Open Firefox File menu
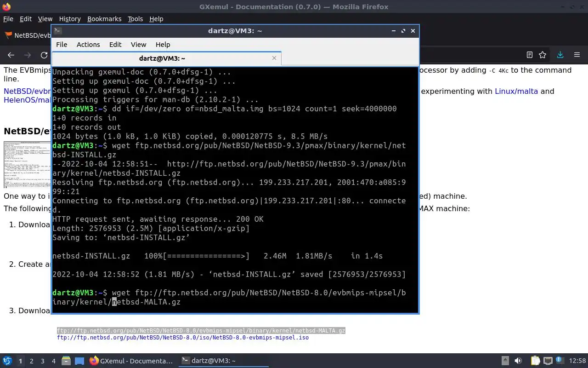The image size is (588, 368). point(8,19)
